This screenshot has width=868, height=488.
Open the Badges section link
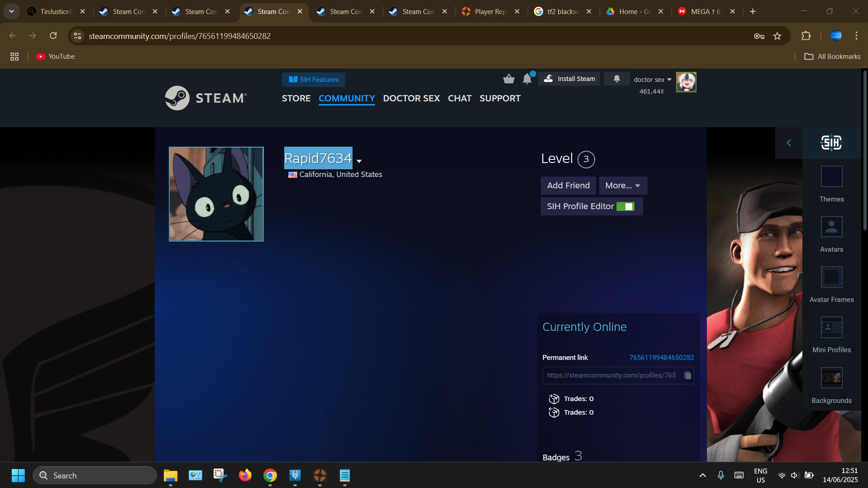562,456
